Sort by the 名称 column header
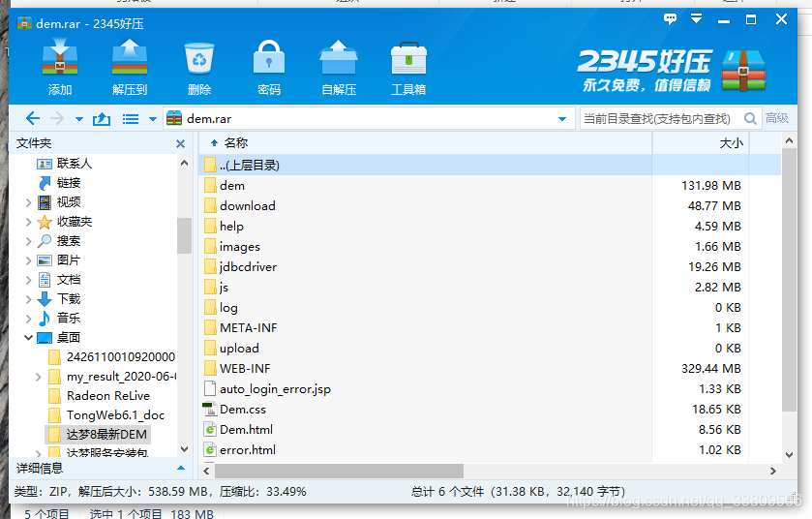Viewport: 812px width, 519px height. [x=236, y=143]
